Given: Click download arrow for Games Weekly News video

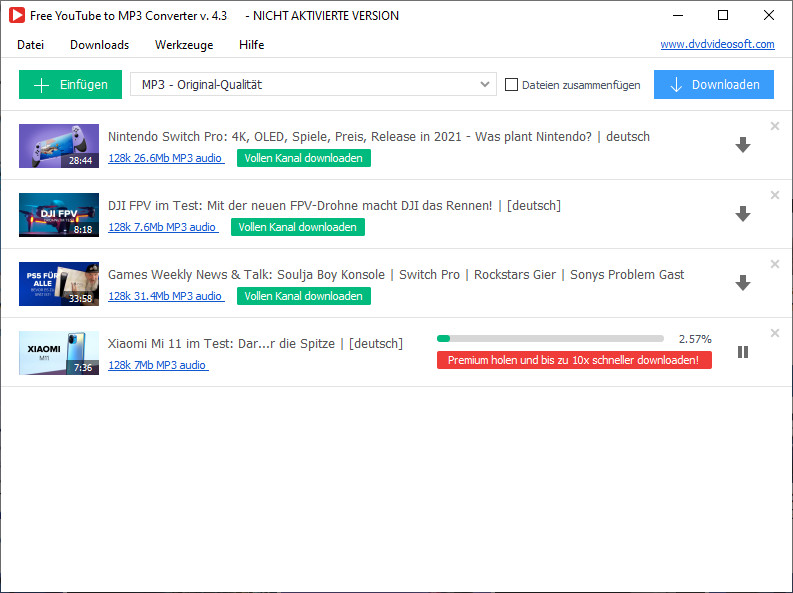Looking at the screenshot, I should tap(742, 283).
